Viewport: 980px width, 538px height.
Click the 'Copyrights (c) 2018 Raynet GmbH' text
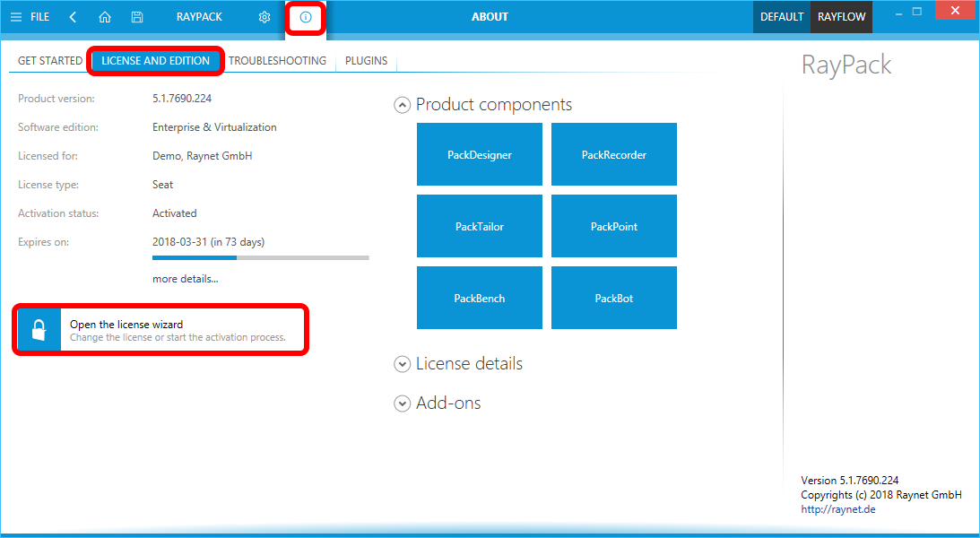(881, 495)
